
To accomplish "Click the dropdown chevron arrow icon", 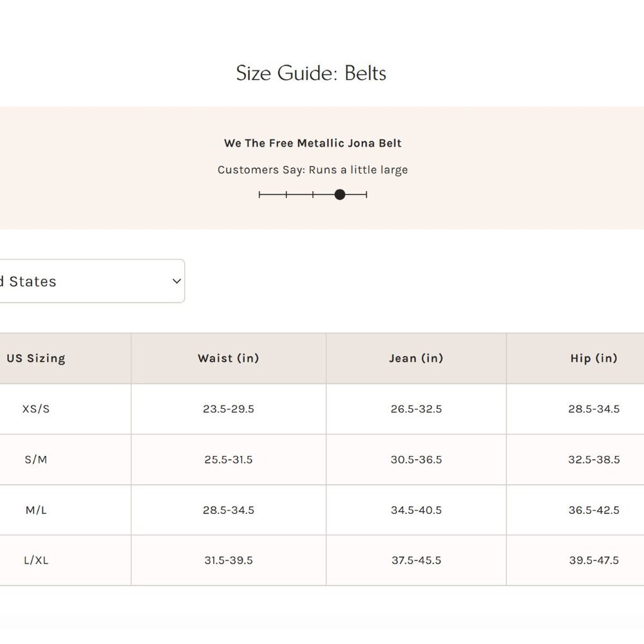I will [176, 281].
